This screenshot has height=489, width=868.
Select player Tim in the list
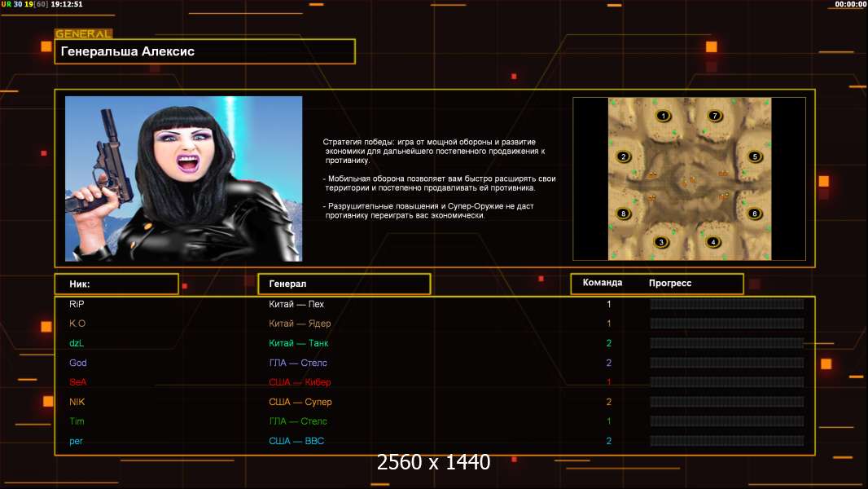point(77,421)
